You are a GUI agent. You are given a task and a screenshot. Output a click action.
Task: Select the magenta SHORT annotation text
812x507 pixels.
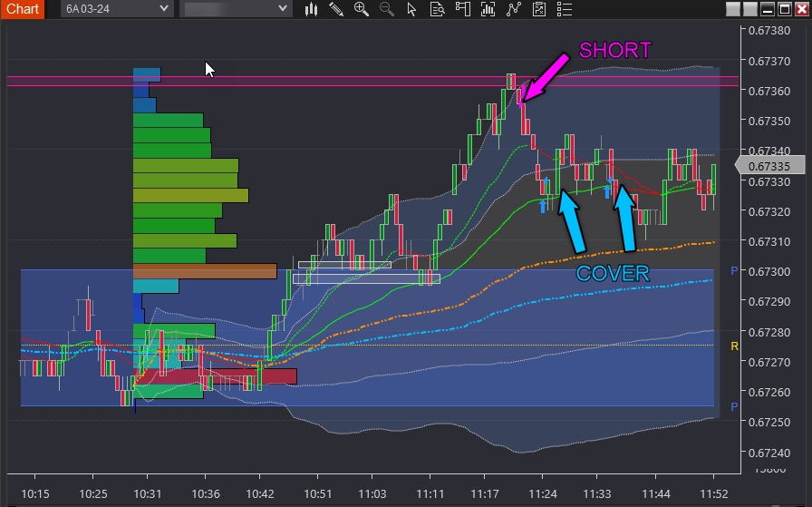point(614,51)
